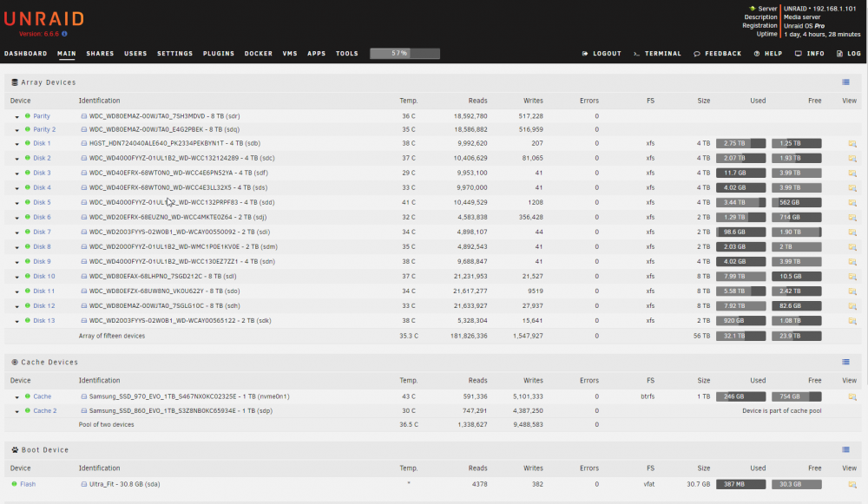Click Disk 1 used bar showing 2.75 TB

pyautogui.click(x=740, y=143)
